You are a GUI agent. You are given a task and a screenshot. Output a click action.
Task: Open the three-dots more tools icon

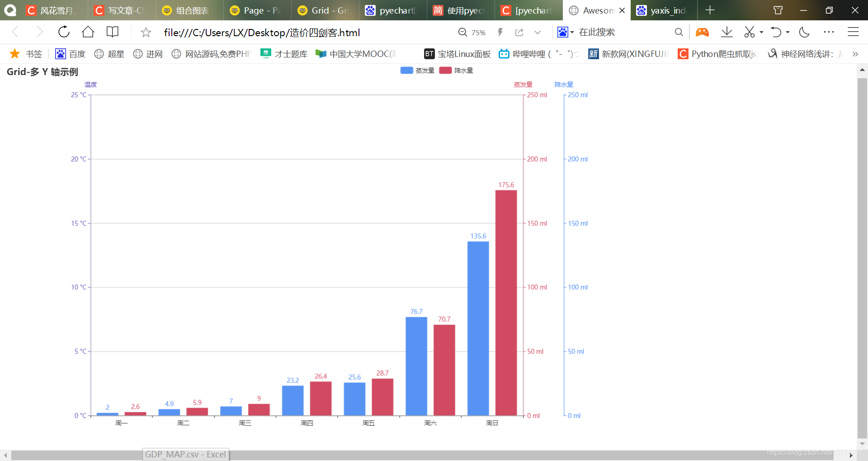click(x=829, y=32)
